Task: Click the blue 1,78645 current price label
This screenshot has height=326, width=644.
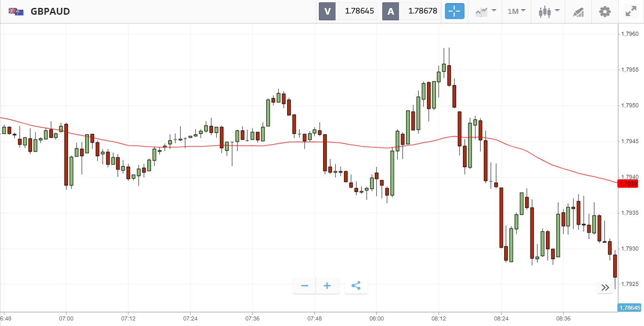Action: [629, 308]
